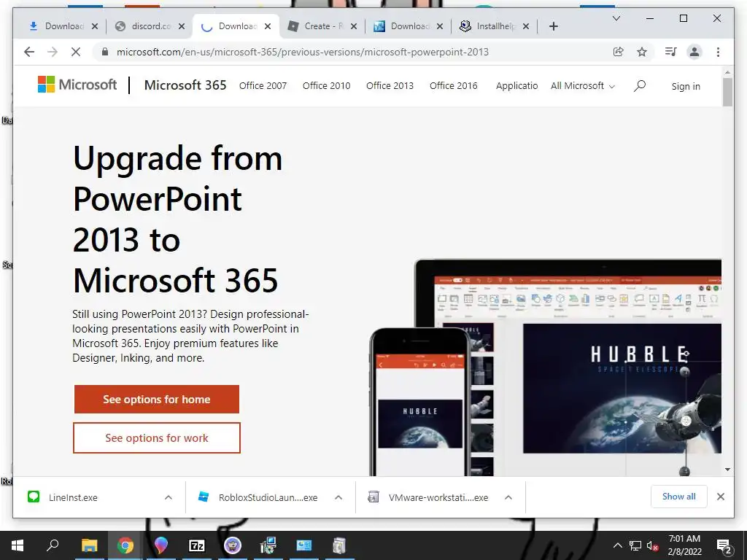This screenshot has width=747, height=560.
Task: Click the padlock site info icon
Action: coord(105,52)
